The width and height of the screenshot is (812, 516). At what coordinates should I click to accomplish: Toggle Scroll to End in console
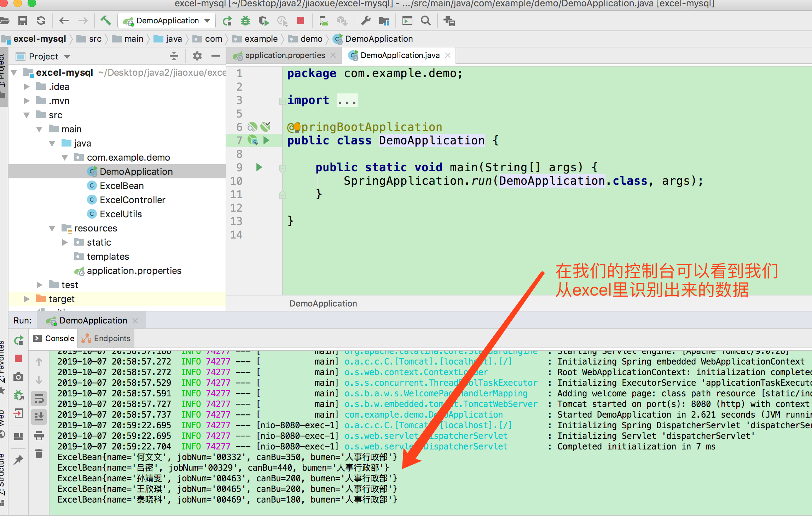[39, 417]
